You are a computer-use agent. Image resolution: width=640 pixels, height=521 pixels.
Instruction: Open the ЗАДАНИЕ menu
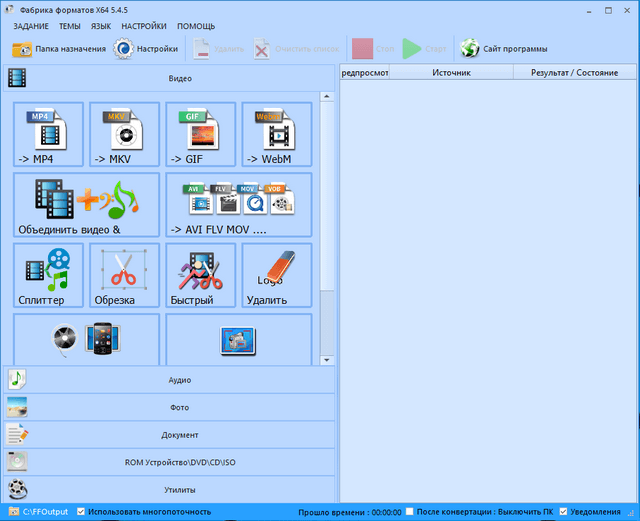coord(30,26)
